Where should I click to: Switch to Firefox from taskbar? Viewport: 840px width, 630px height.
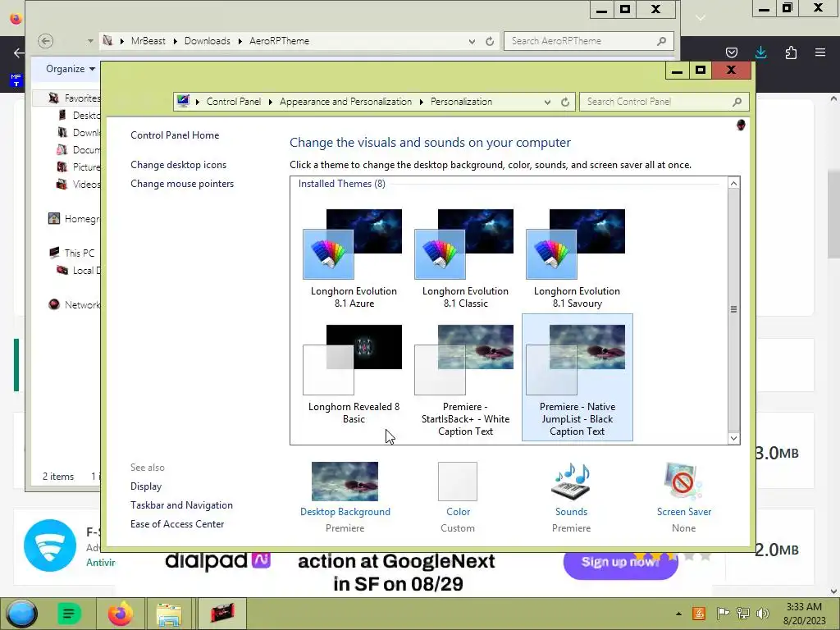(120, 614)
